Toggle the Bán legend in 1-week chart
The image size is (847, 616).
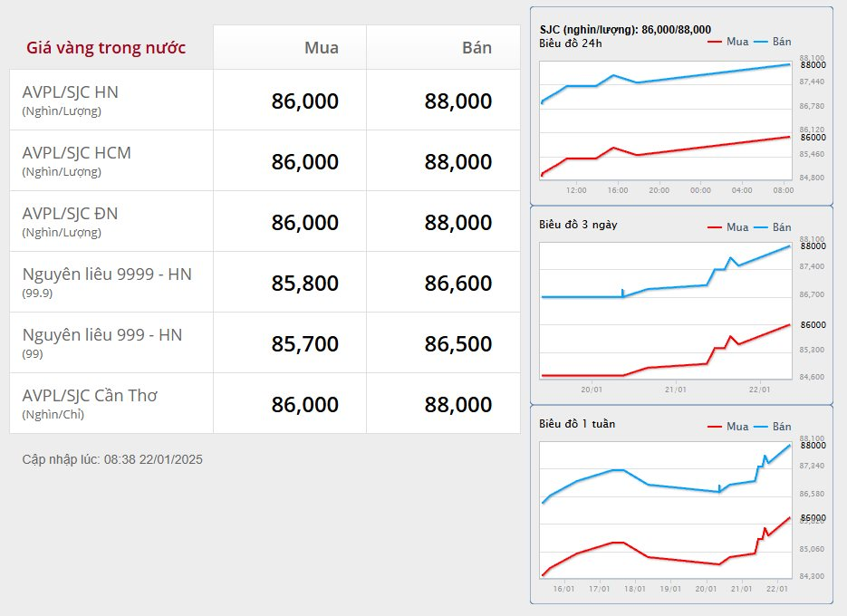773,427
